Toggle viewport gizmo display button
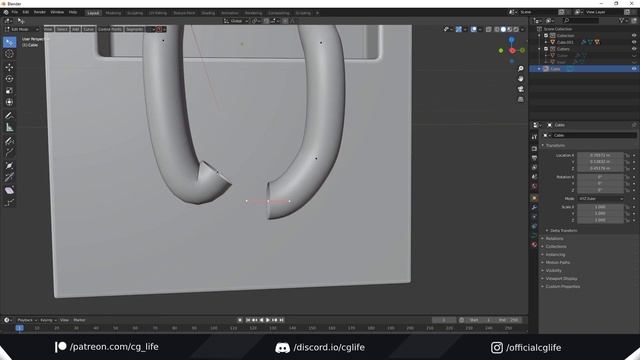The height and width of the screenshot is (360, 640). point(458,29)
